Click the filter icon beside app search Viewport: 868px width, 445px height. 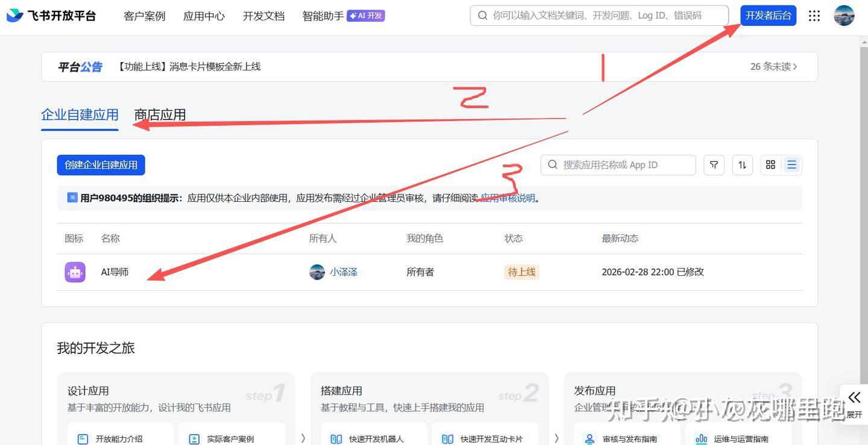[714, 165]
